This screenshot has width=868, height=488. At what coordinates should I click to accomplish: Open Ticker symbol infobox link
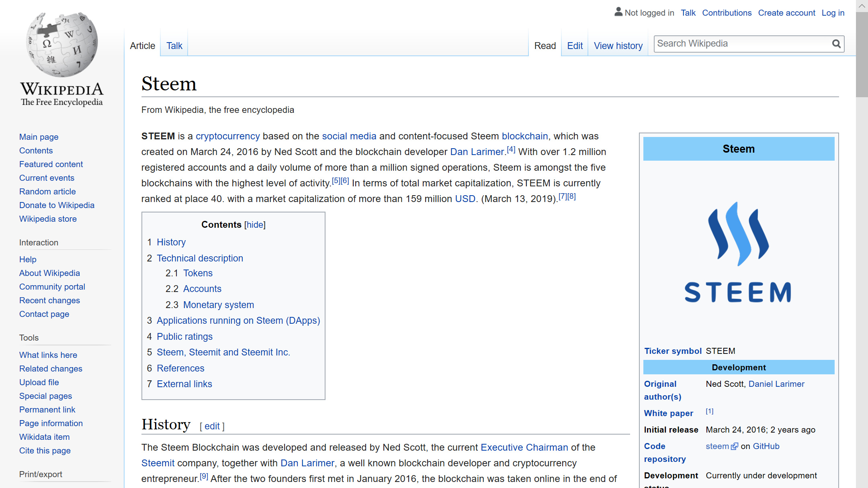coord(673,351)
